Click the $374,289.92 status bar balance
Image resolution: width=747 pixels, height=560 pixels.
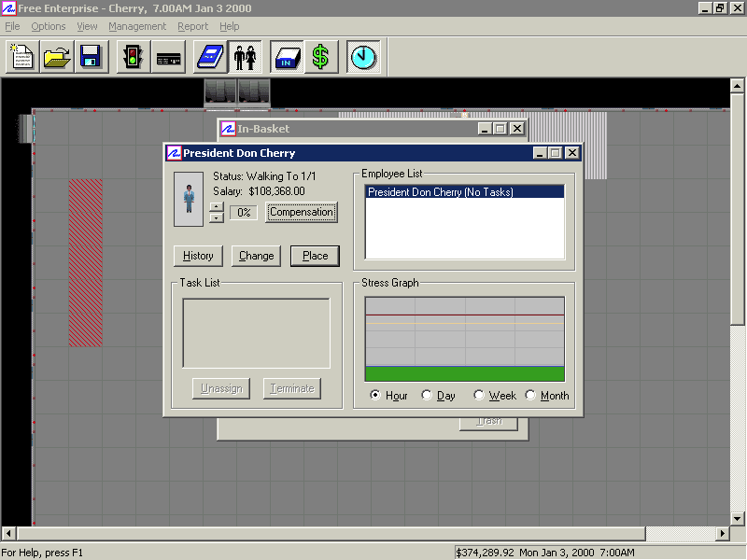click(x=485, y=553)
